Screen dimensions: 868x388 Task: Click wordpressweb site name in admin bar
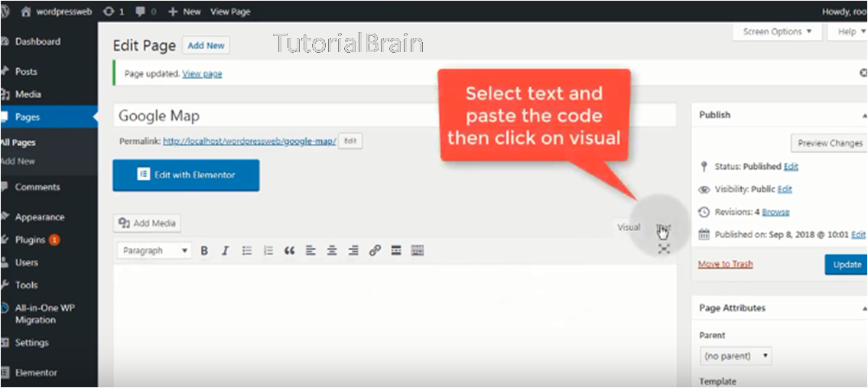tap(57, 11)
